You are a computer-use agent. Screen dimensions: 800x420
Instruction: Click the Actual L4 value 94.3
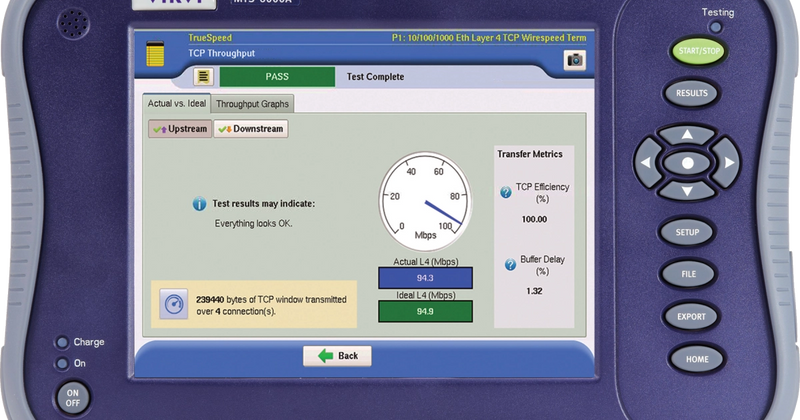(425, 278)
